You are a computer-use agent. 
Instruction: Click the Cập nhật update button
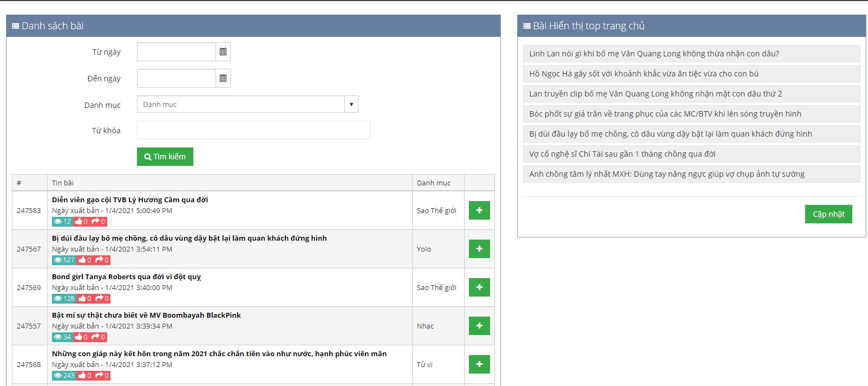828,214
